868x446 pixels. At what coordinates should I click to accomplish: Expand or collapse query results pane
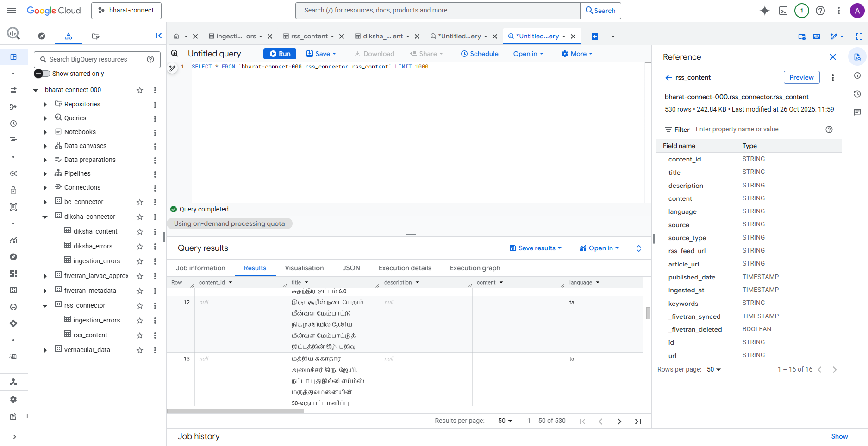pos(639,248)
